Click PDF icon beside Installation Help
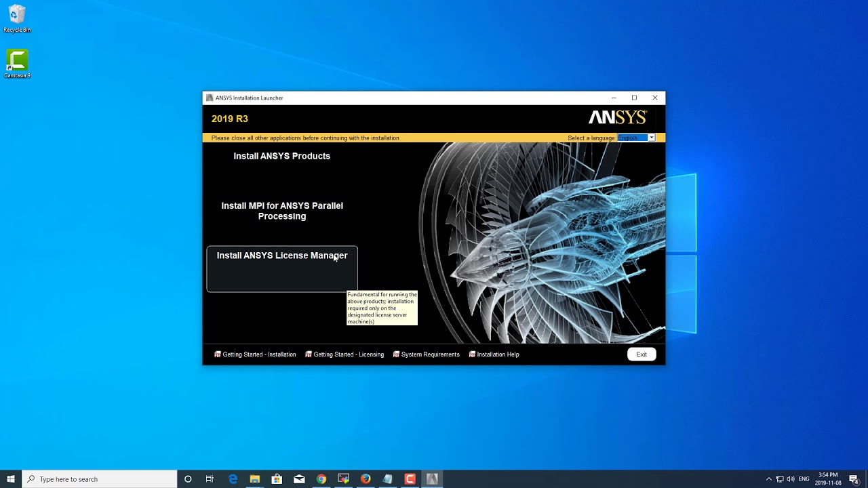This screenshot has height=488, width=868. [x=473, y=354]
